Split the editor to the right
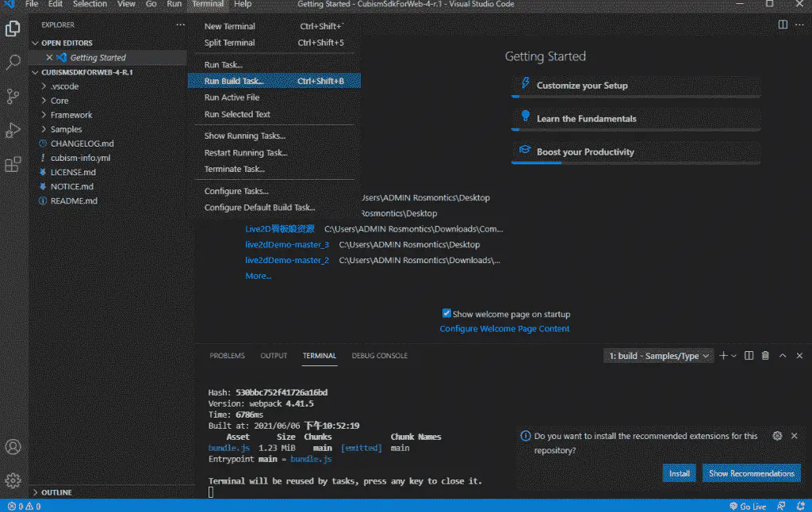 (x=783, y=25)
